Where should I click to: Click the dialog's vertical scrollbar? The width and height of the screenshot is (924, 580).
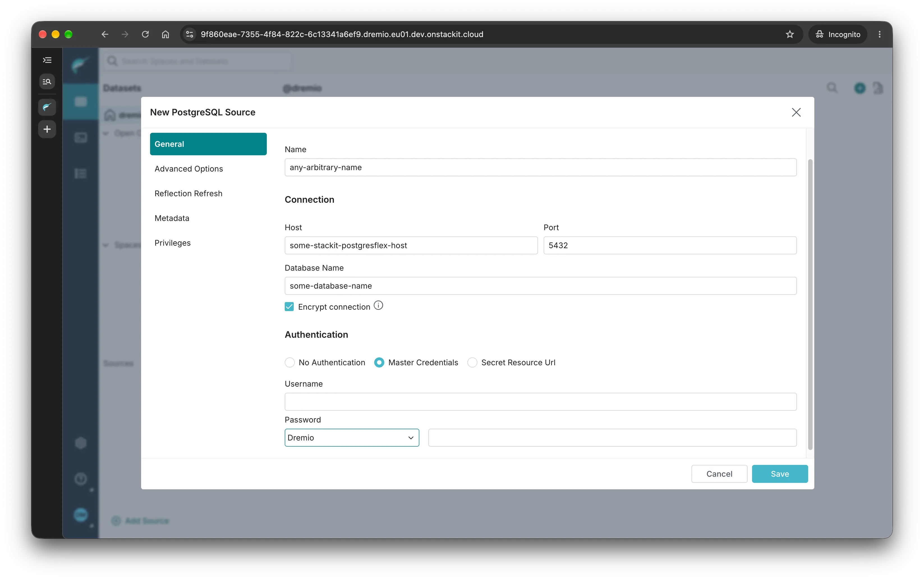tap(810, 304)
